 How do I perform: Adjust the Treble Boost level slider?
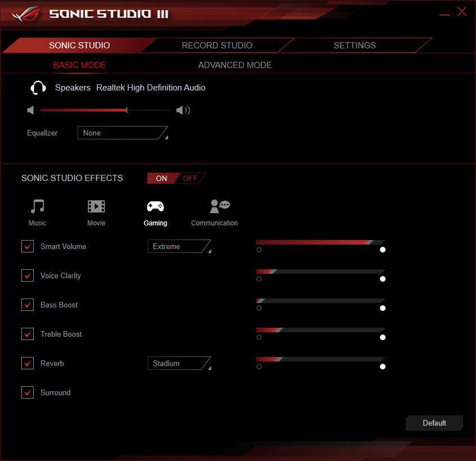click(x=320, y=330)
